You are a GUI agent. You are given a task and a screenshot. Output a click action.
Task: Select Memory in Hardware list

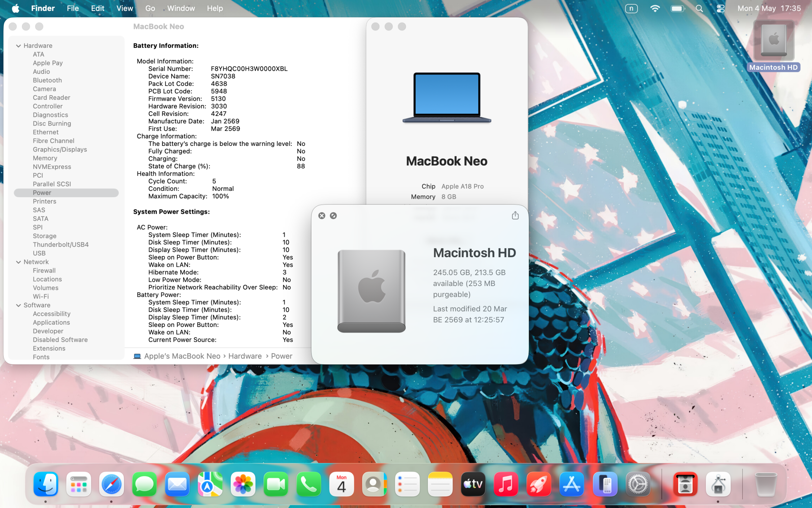click(x=45, y=158)
